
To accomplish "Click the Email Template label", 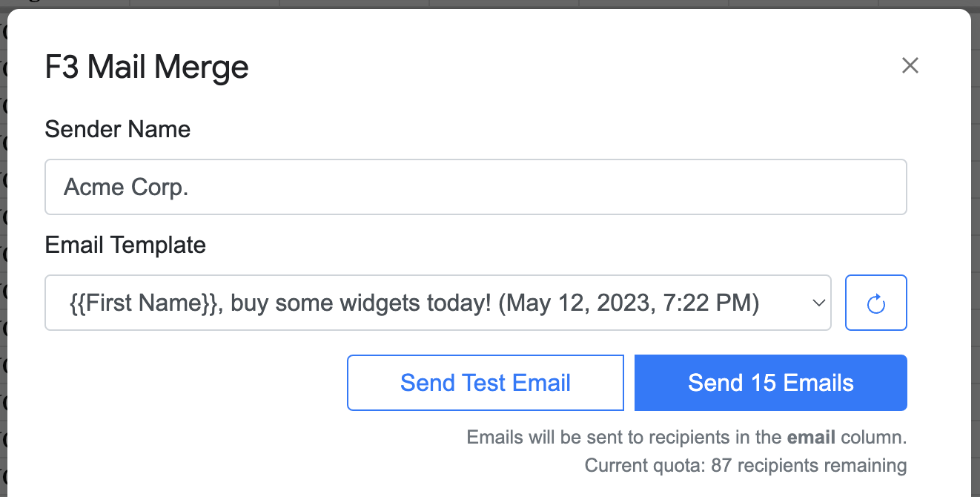I will [125, 245].
